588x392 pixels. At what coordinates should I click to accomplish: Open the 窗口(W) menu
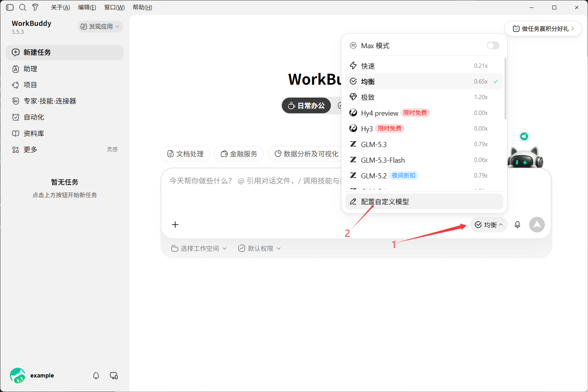(114, 7)
